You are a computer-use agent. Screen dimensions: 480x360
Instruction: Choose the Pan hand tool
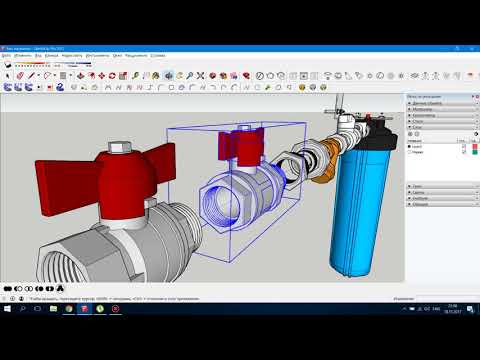180,76
